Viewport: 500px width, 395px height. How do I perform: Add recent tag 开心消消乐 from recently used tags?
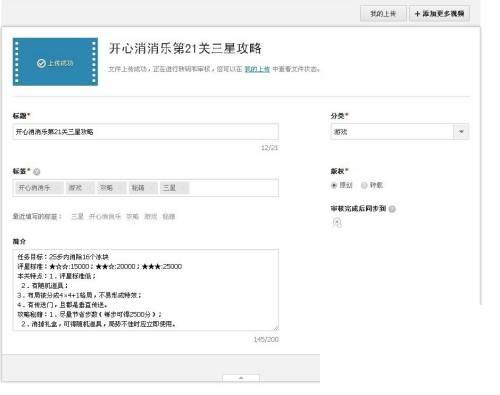105,217
